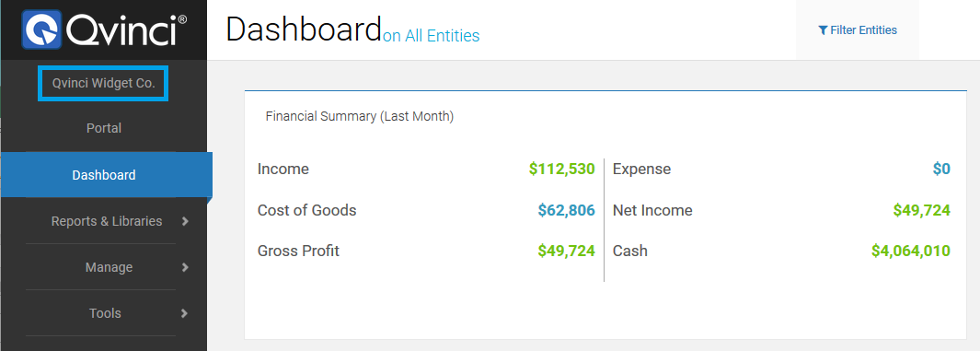Select the Dashboard menu item
The height and width of the screenshot is (351, 980).
point(104,175)
